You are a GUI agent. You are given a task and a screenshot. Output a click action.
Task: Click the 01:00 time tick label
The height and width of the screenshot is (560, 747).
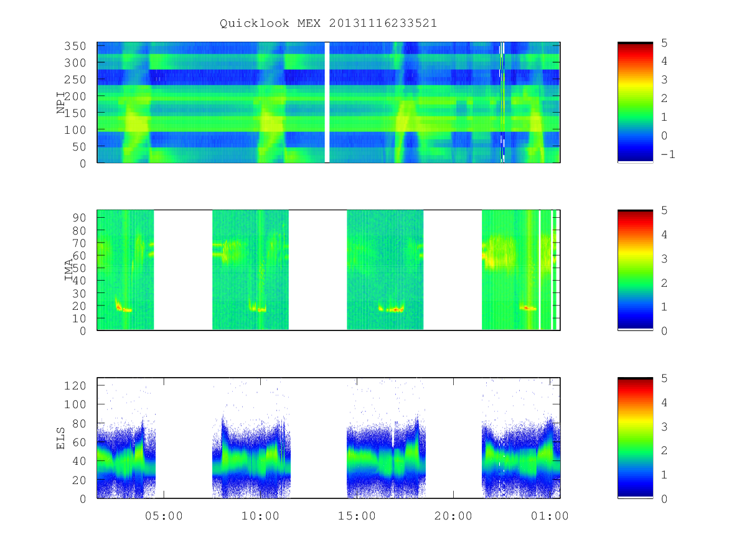549,516
